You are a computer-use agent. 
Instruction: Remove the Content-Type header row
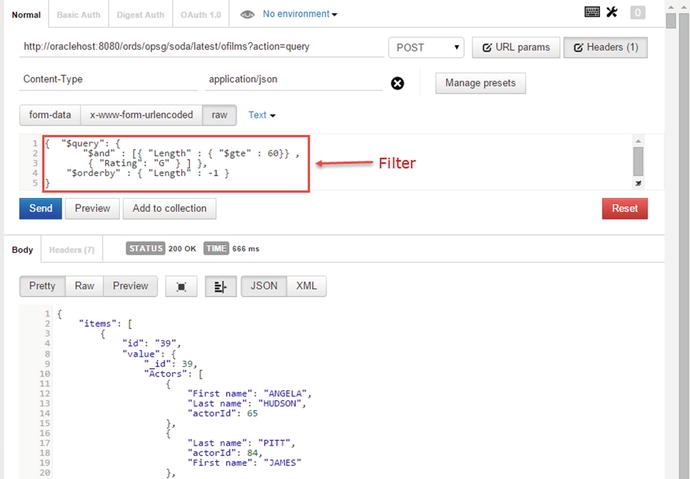tap(397, 83)
